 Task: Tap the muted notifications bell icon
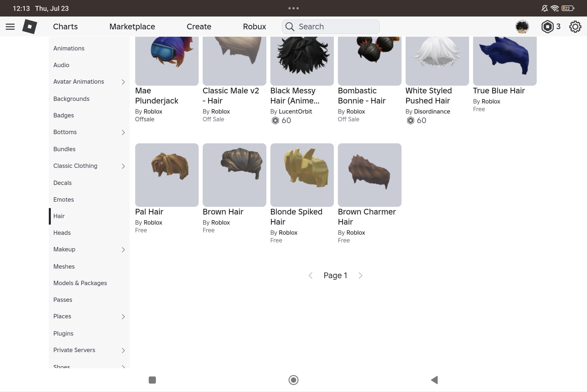[545, 8]
